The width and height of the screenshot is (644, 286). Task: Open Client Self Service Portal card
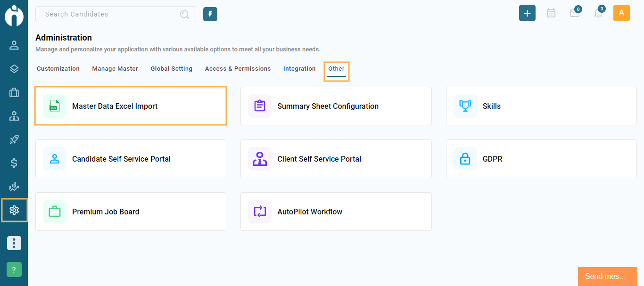(336, 159)
